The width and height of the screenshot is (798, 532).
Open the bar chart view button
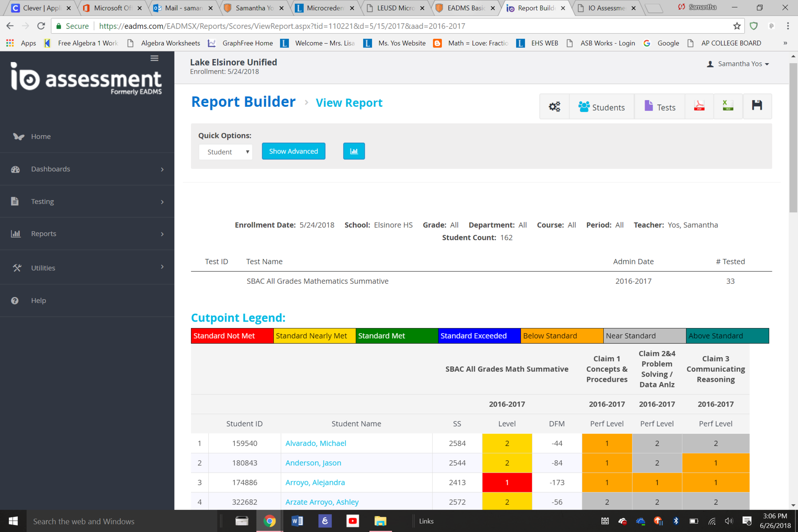pyautogui.click(x=354, y=151)
